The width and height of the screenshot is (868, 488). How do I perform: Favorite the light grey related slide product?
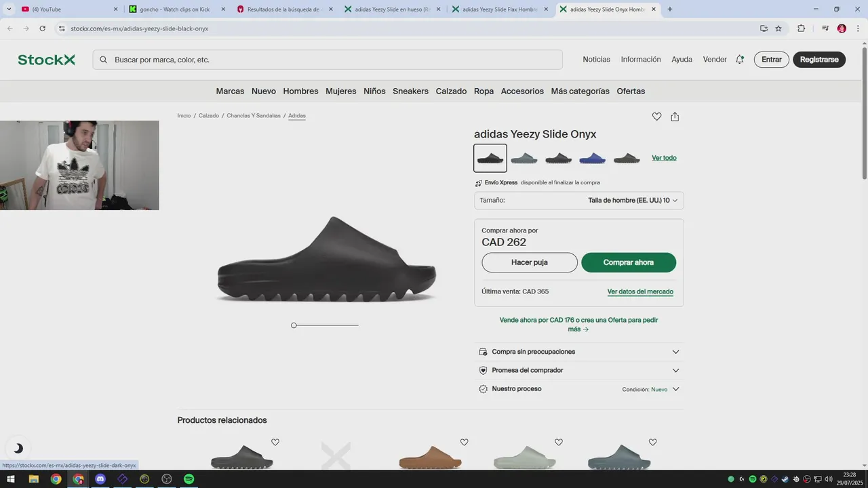[x=559, y=443]
